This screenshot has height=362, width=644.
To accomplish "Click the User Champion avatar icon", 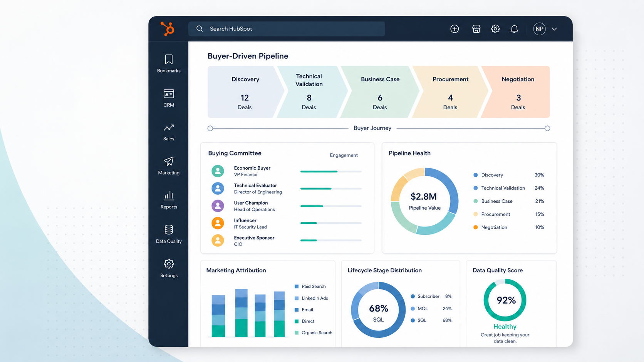I will click(x=218, y=206).
